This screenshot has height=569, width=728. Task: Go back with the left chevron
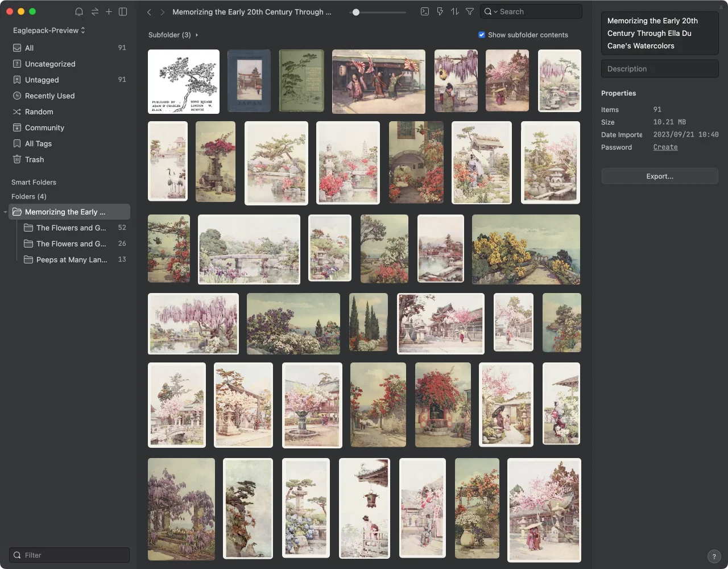pyautogui.click(x=149, y=12)
